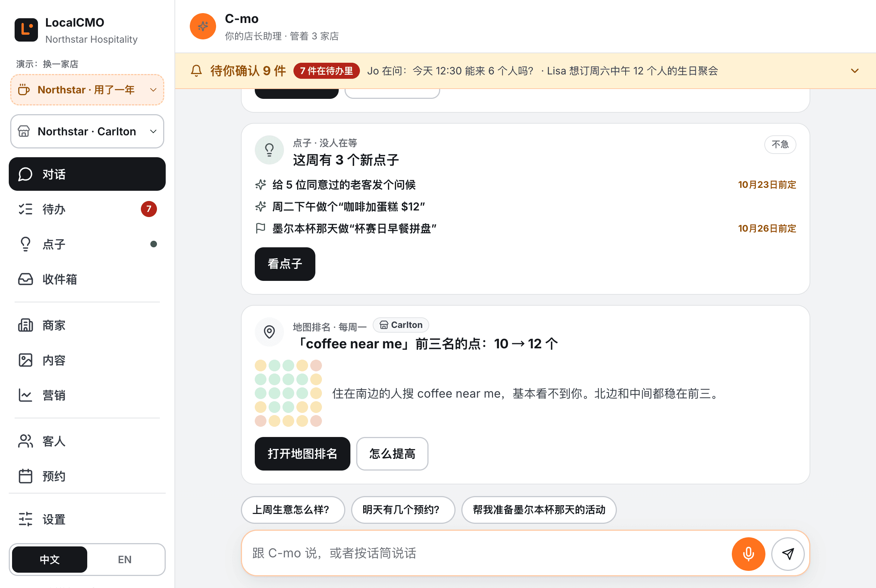This screenshot has height=588, width=876.
Task: Expand the Northstar · 用了一年 demo dropdown
Action: tap(87, 90)
